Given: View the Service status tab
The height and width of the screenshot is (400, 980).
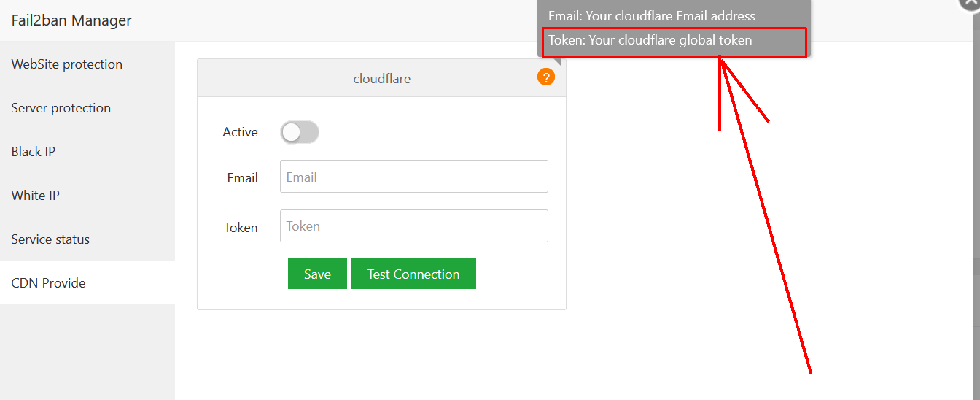Looking at the screenshot, I should tap(50, 239).
